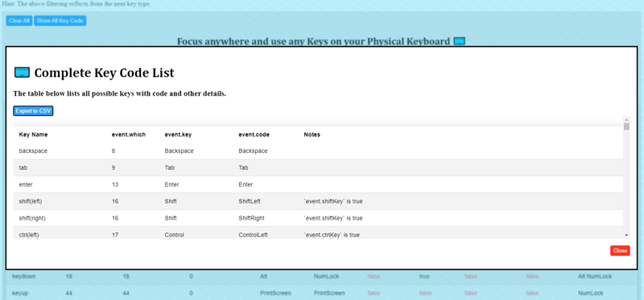
Task: Click shiftKey note in shift(left) row
Action: coord(333,202)
